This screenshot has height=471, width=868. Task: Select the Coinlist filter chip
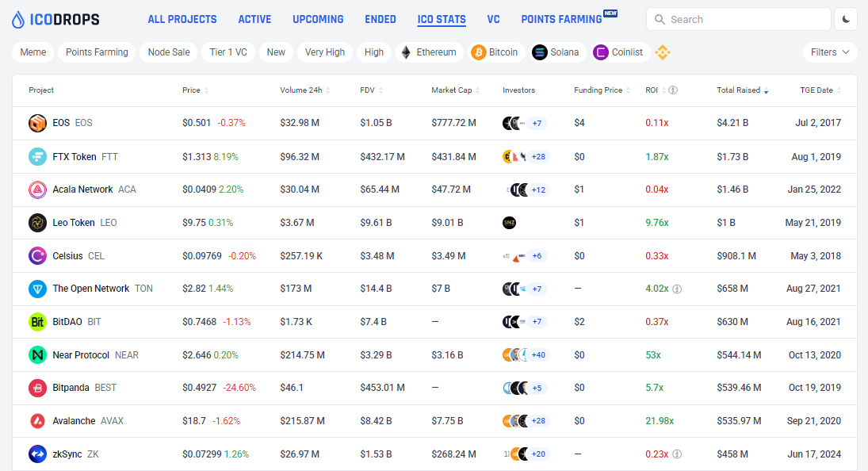(618, 52)
